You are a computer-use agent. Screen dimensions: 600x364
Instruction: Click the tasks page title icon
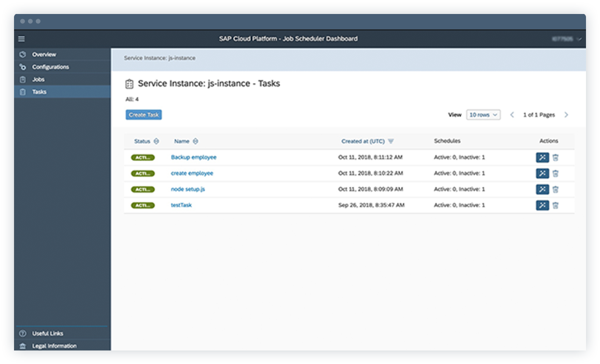[129, 84]
